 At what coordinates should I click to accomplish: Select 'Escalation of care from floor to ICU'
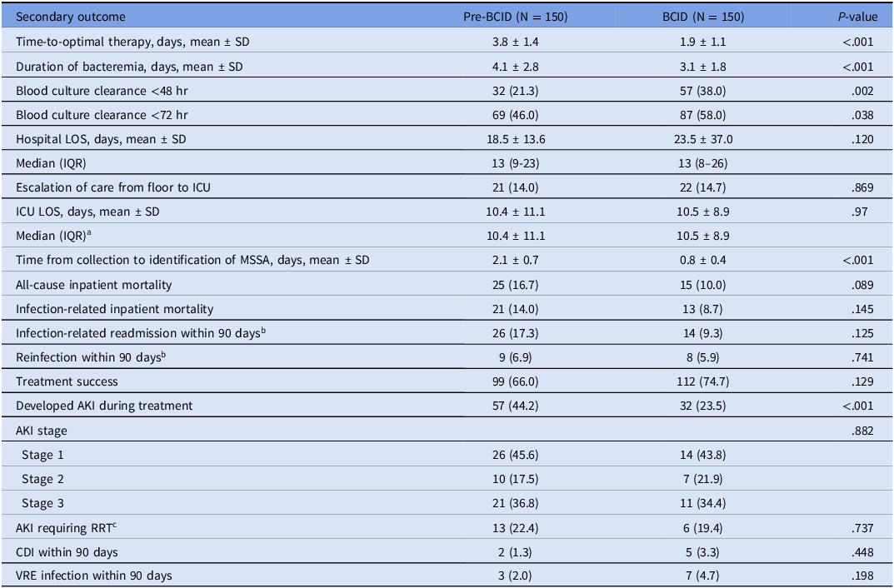point(112,187)
